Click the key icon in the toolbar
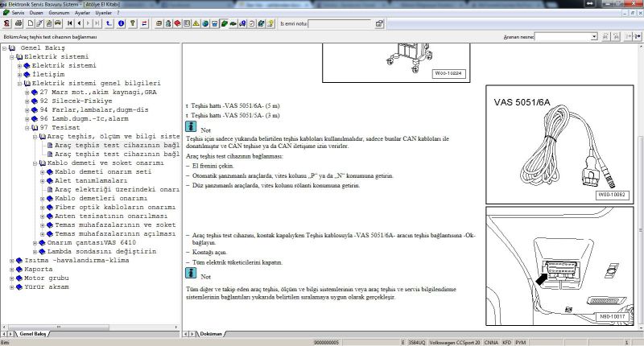This screenshot has height=346, width=644. point(133,23)
